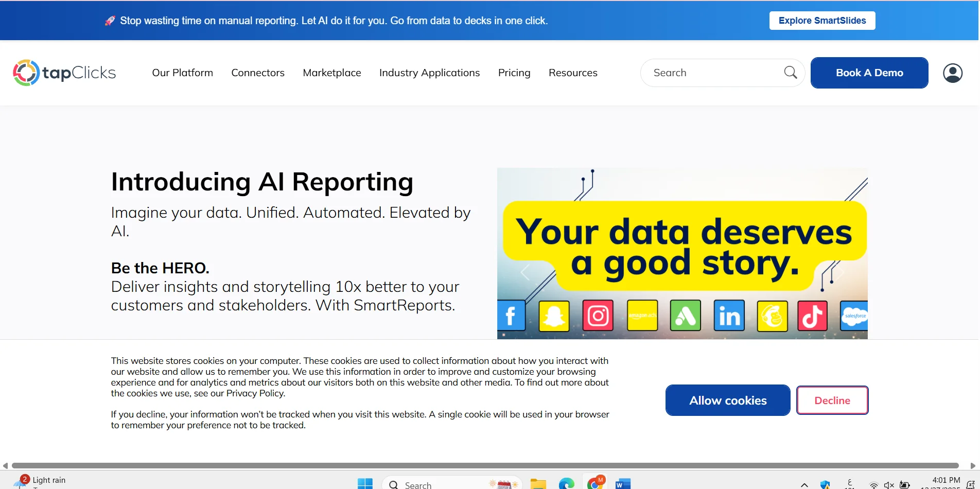The height and width of the screenshot is (489, 980).
Task: Go to the Marketplace page
Action: pos(332,73)
